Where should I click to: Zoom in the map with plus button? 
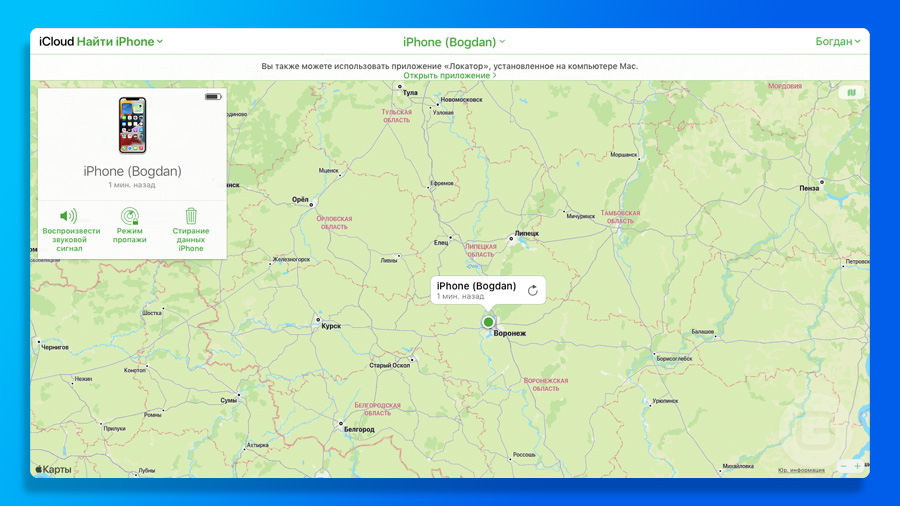tap(858, 466)
